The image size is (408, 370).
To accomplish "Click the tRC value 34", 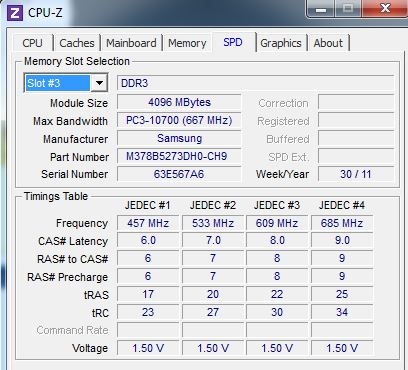I will pos(342,312).
